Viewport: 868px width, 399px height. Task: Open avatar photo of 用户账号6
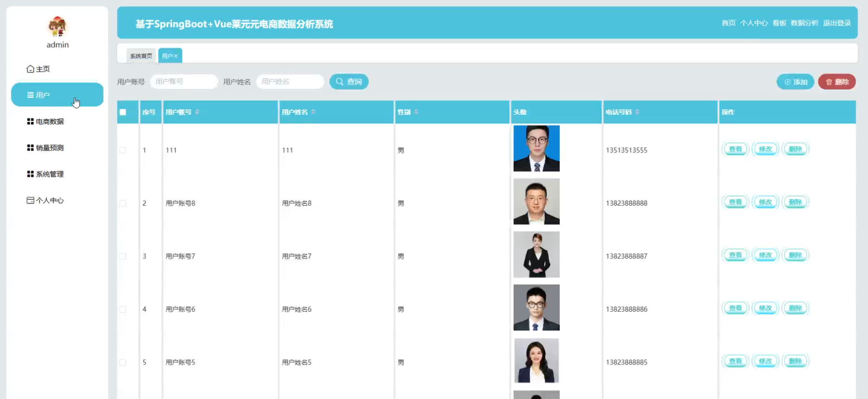point(536,308)
